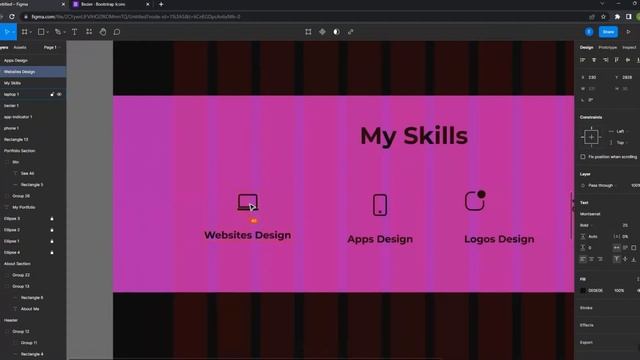Select the Hand tool
640x360 pixels.
[103, 32]
